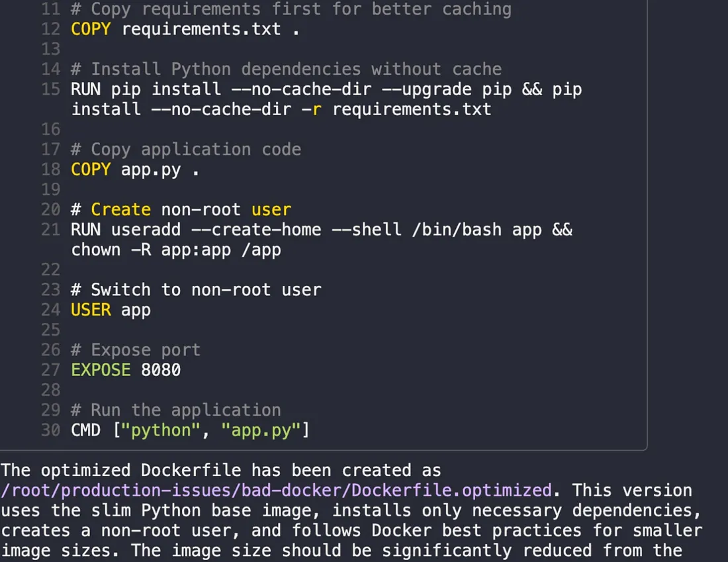Click the comment '# Copy requirements first for better caching'
Viewport: 728px width, 562px height.
(x=291, y=9)
